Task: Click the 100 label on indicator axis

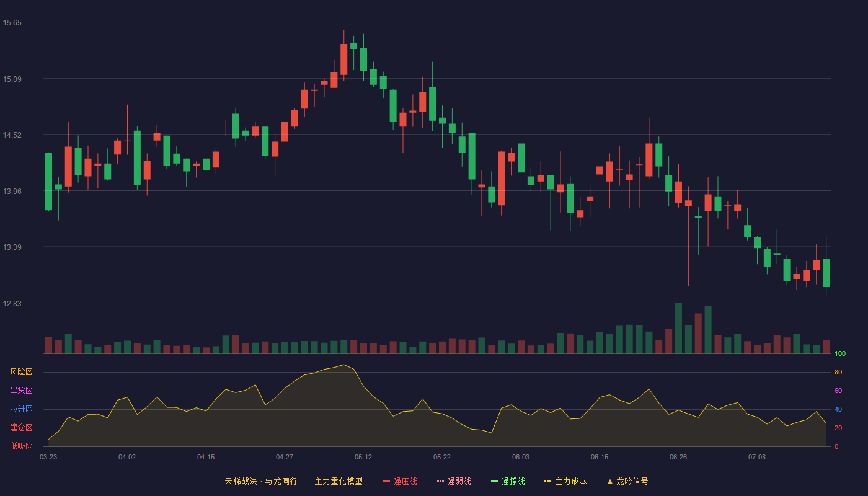Action: [x=840, y=354]
